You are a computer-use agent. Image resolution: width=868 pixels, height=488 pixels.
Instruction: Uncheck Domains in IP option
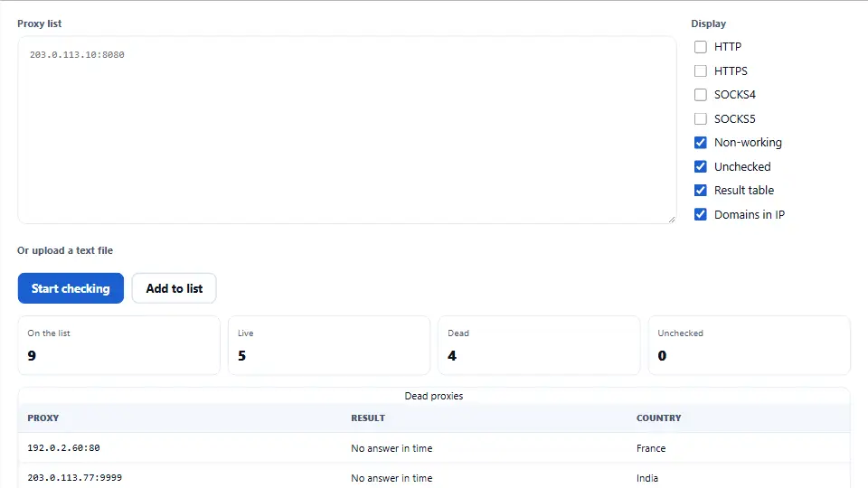(700, 215)
